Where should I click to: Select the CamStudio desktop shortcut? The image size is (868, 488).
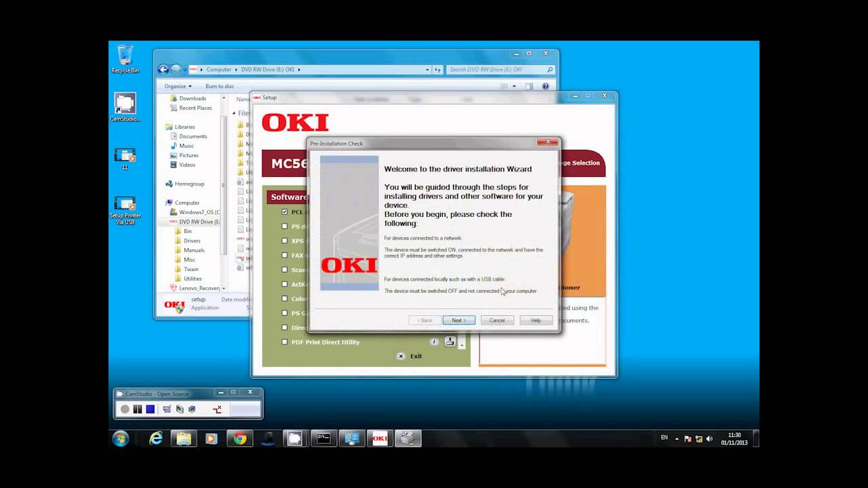[x=125, y=107]
